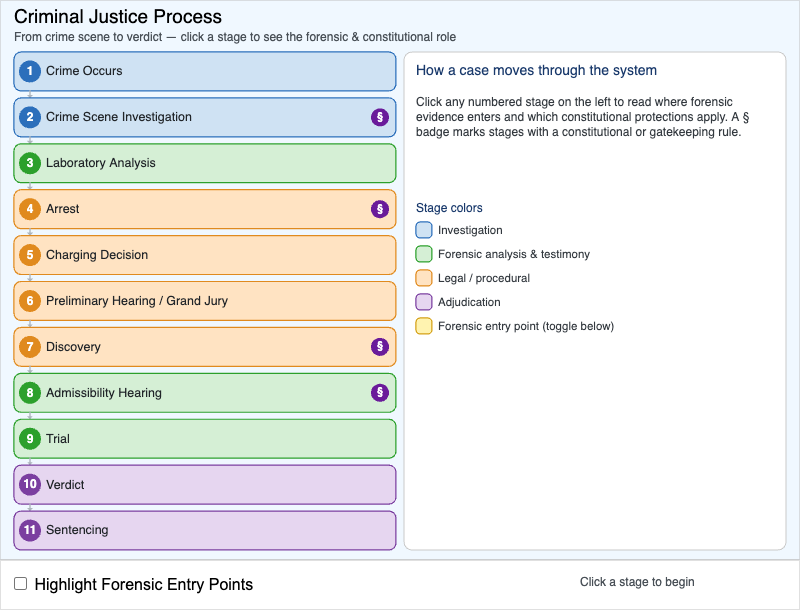
Task: Select the Laboratory Analysis stage label
Action: 101,163
